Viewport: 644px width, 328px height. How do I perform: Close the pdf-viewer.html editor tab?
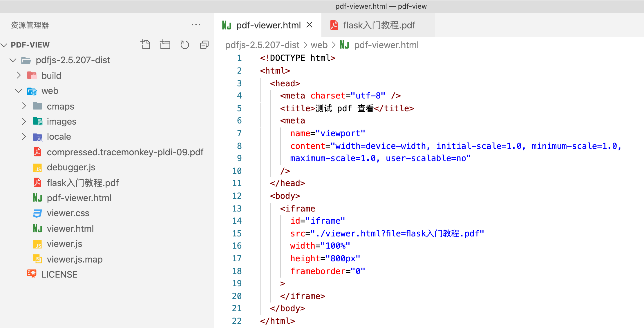point(310,25)
